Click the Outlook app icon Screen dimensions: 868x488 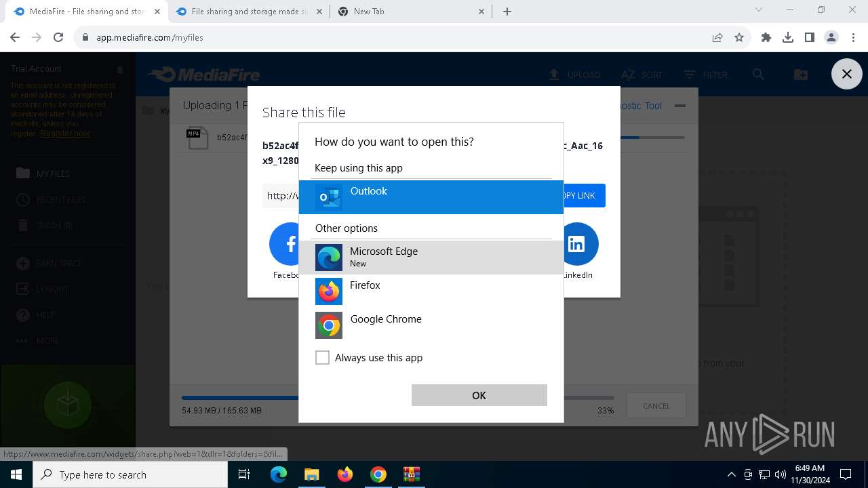[x=329, y=197]
